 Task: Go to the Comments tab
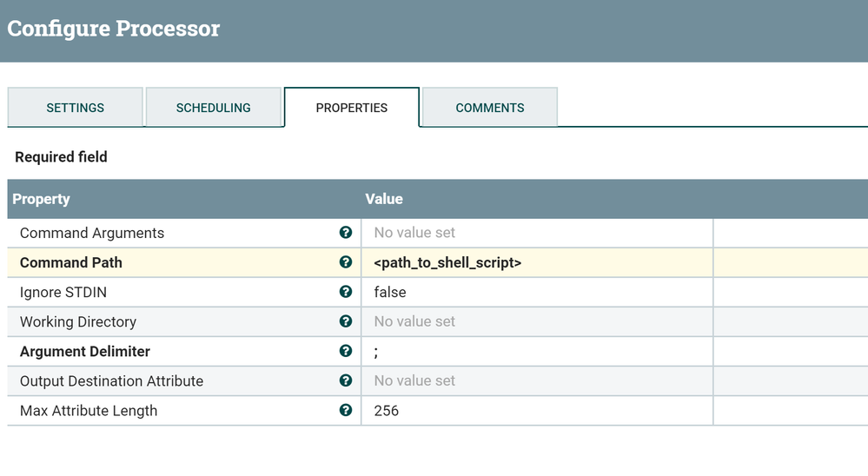click(489, 108)
